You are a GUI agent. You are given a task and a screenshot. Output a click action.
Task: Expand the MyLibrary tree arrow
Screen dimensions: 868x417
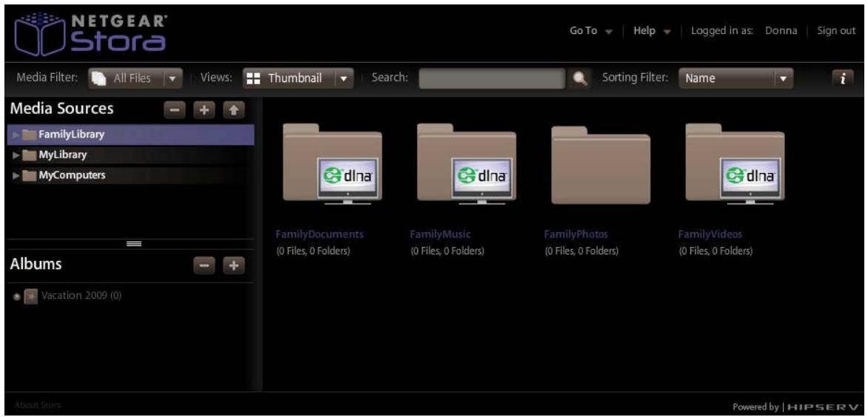point(16,155)
